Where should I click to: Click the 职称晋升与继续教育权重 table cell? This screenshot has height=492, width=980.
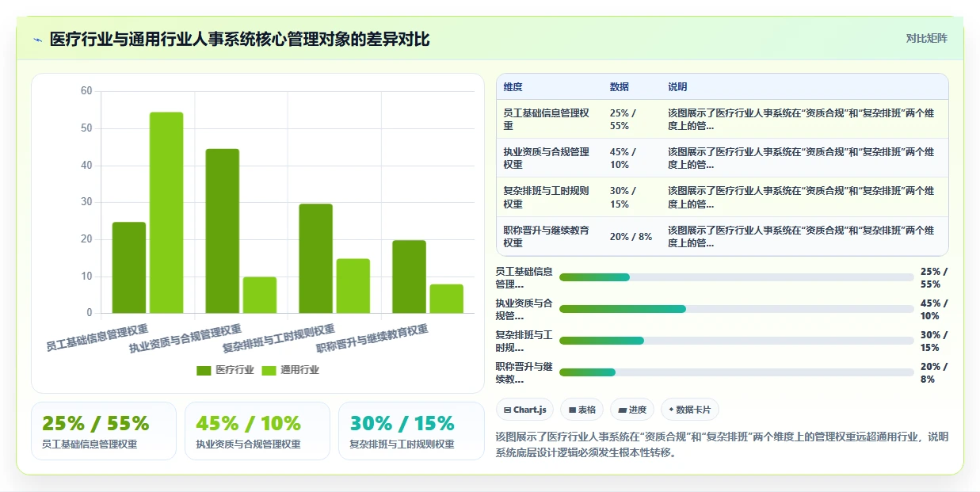[x=550, y=236]
